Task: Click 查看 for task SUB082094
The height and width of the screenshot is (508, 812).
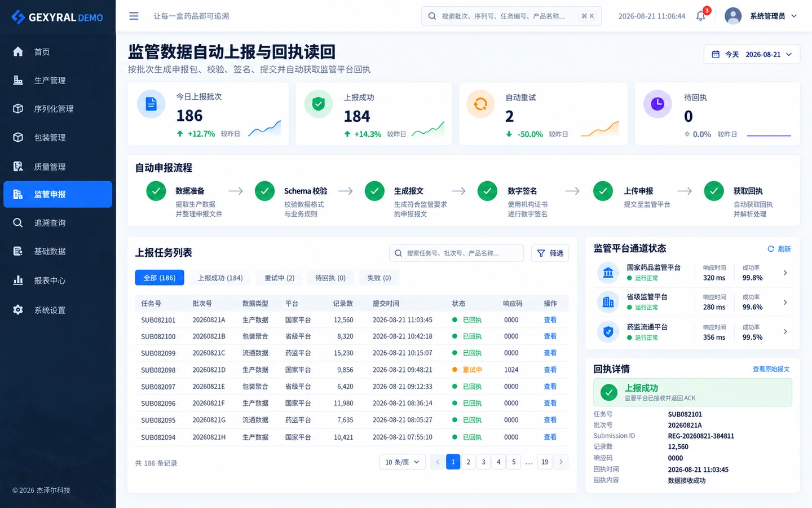Action: click(550, 437)
